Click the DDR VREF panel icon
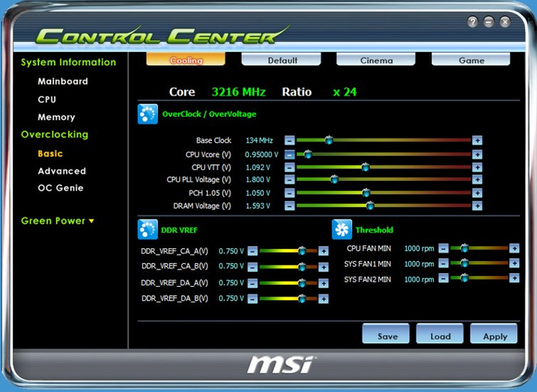This screenshot has height=392, width=537. [147, 228]
